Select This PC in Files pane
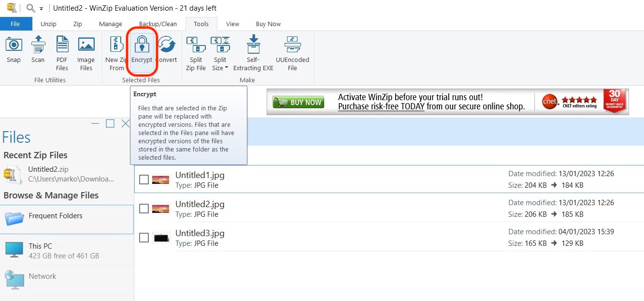The width and height of the screenshot is (644, 301). pos(67,250)
